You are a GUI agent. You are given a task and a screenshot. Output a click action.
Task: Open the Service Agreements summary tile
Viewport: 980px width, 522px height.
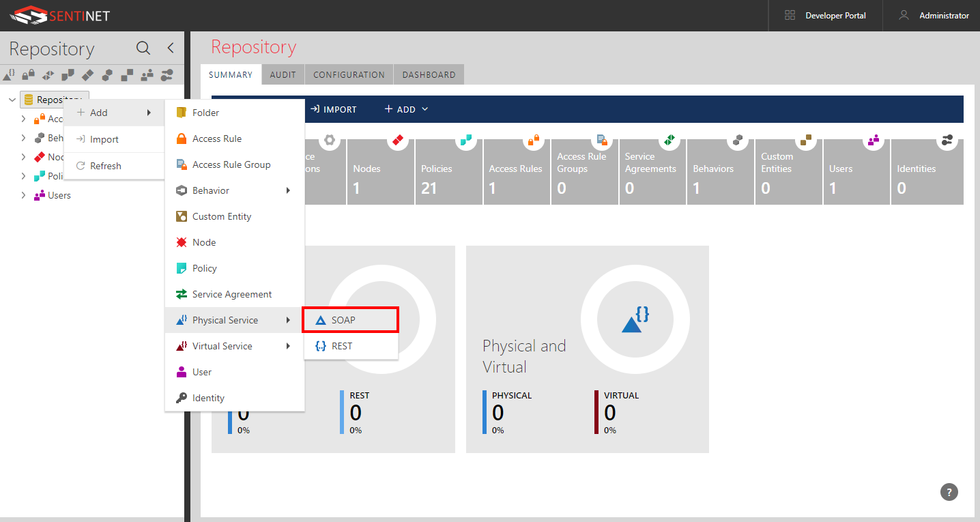(x=652, y=172)
